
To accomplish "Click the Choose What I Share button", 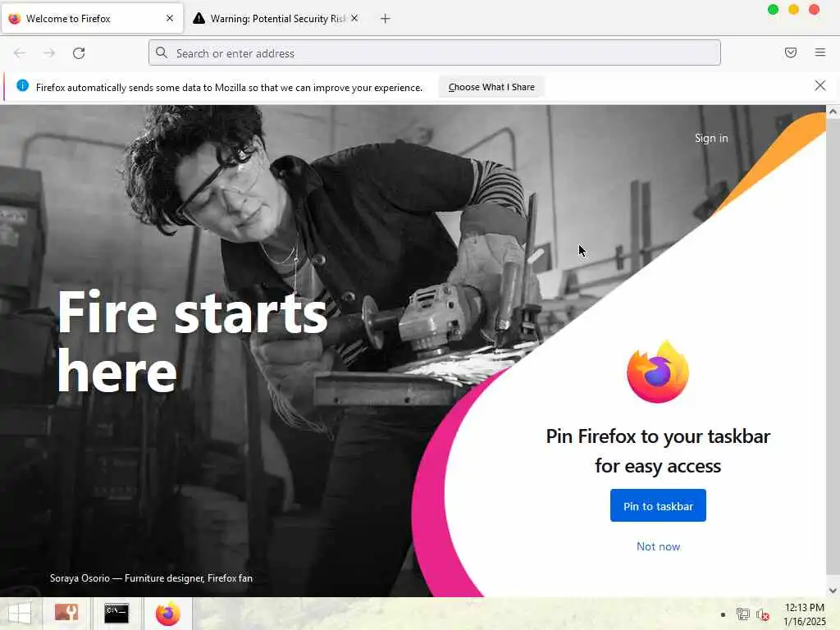I will click(x=491, y=87).
